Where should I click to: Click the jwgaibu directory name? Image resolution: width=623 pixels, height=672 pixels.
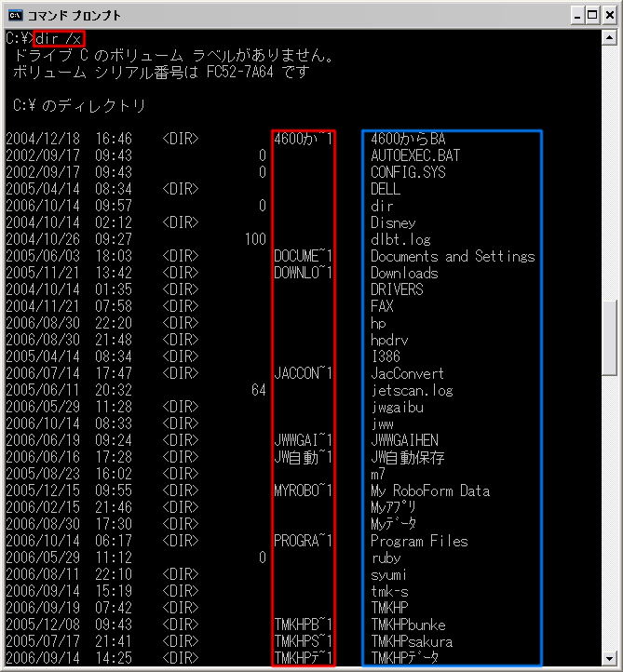pos(397,407)
